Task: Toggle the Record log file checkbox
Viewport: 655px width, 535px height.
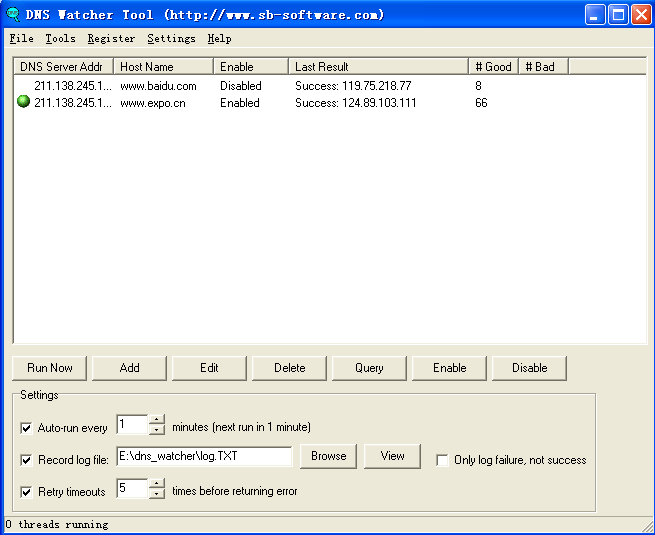Action: pos(26,460)
